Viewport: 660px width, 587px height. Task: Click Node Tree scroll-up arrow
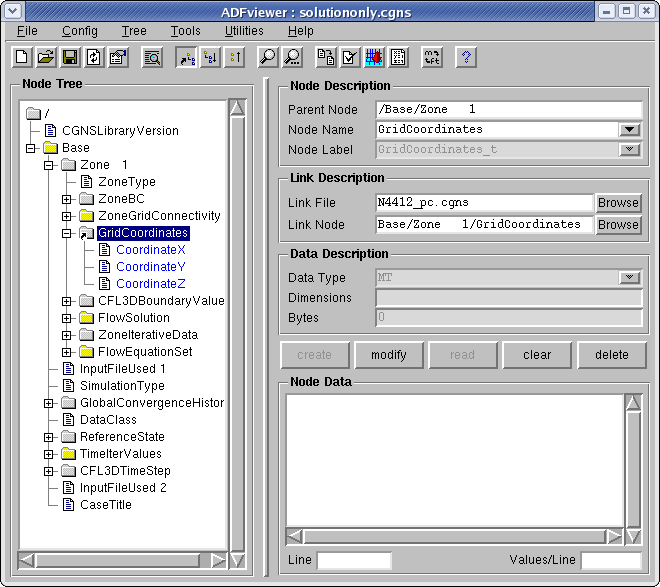click(237, 109)
